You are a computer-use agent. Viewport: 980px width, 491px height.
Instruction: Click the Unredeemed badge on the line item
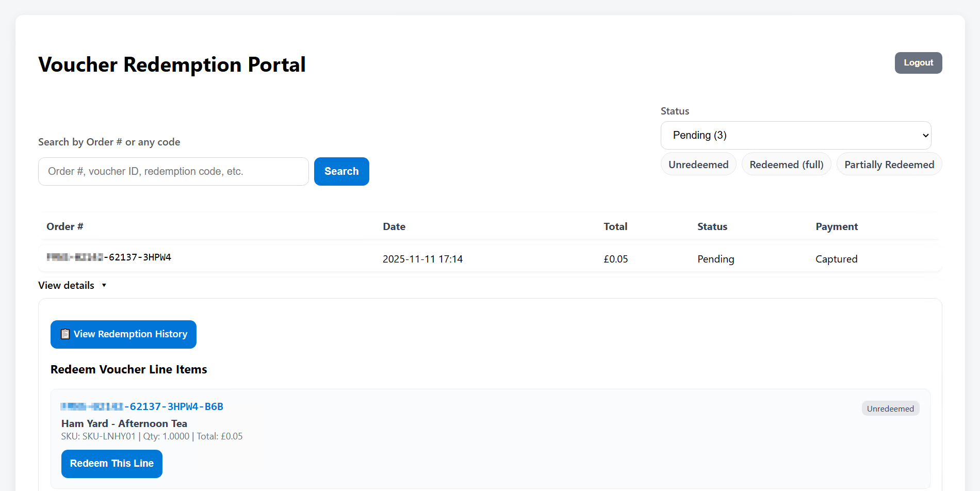coord(890,408)
